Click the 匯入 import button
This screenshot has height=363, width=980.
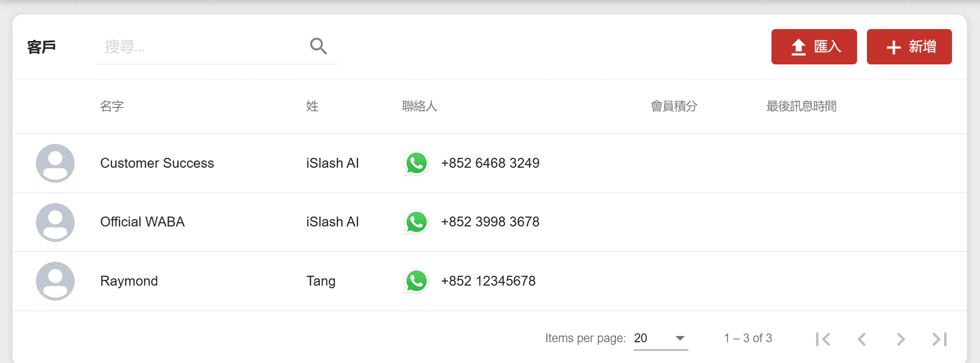pos(814,47)
